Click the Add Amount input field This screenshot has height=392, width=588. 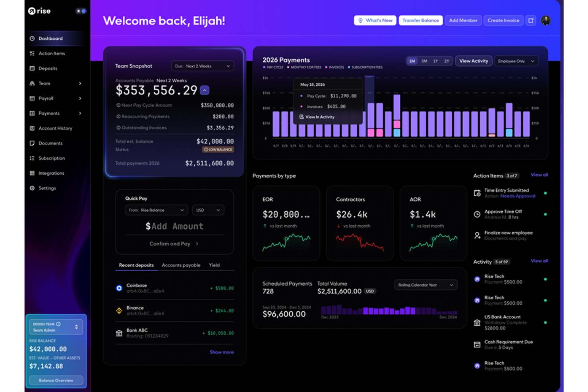click(174, 226)
